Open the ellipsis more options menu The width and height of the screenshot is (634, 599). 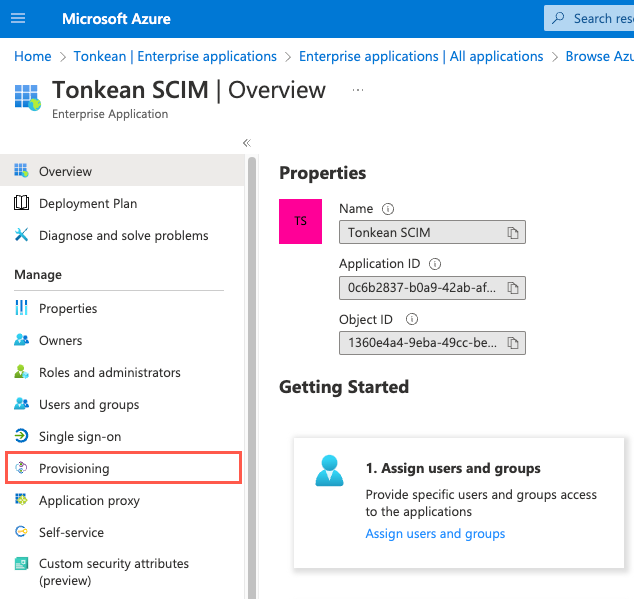358,90
